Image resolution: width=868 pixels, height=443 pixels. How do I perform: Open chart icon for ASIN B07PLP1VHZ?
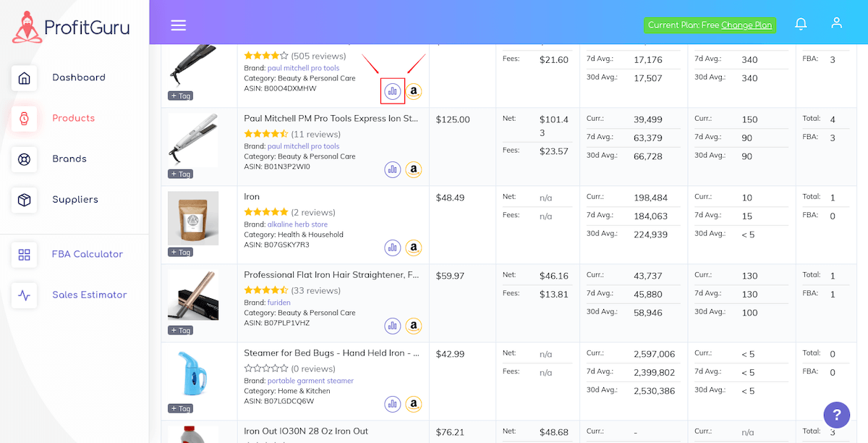coord(393,326)
